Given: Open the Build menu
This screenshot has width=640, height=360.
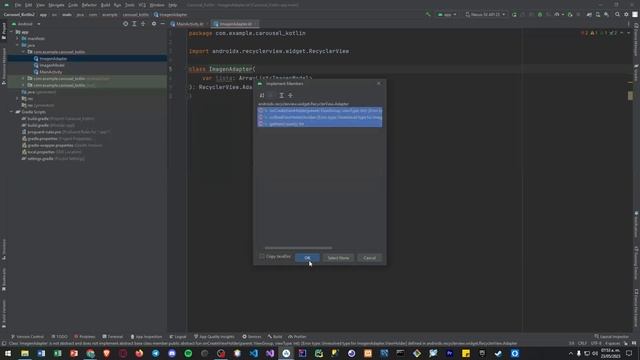Looking at the screenshot, I should point(105,5).
